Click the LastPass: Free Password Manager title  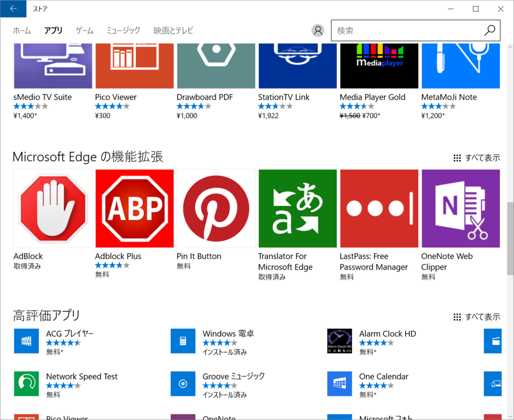pos(373,261)
